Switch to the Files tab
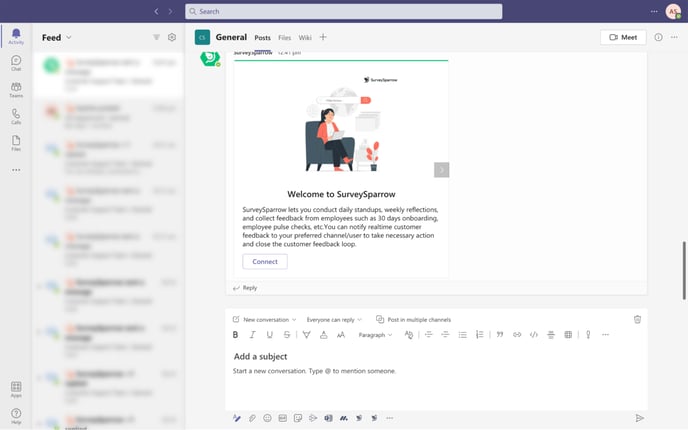688x430 pixels. [284, 38]
